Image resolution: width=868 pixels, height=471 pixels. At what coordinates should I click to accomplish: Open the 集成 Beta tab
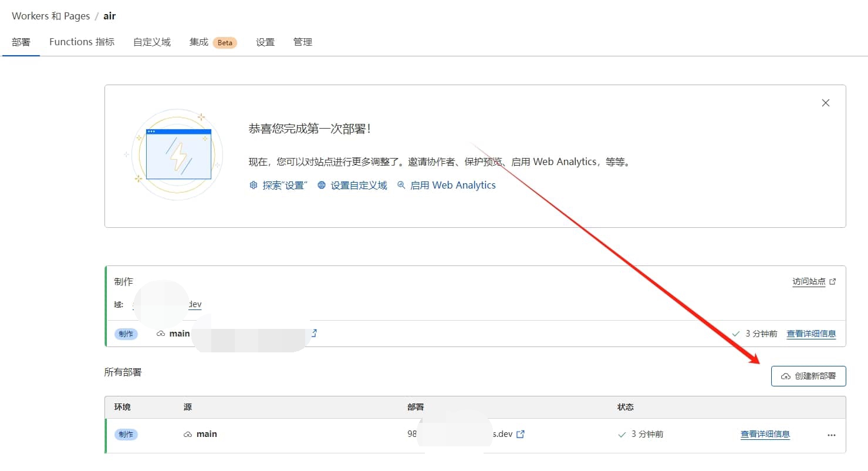point(212,42)
